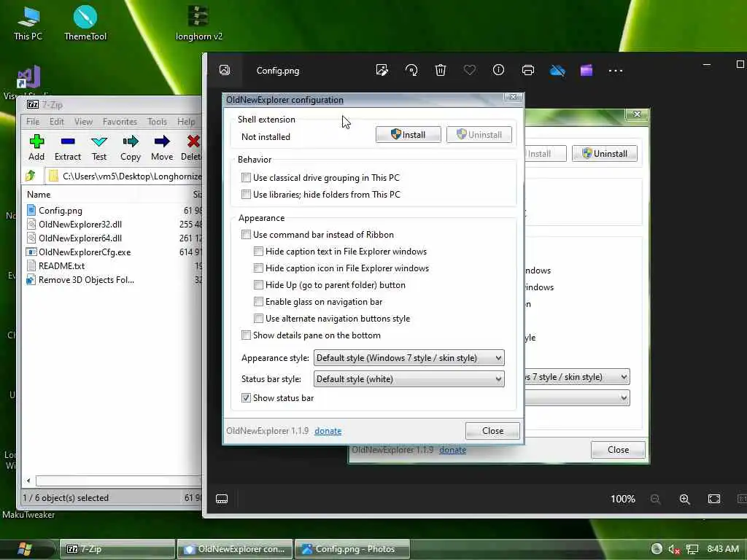The width and height of the screenshot is (747, 560).
Task: Check Enable glass on navigation bar
Action: pos(258,301)
